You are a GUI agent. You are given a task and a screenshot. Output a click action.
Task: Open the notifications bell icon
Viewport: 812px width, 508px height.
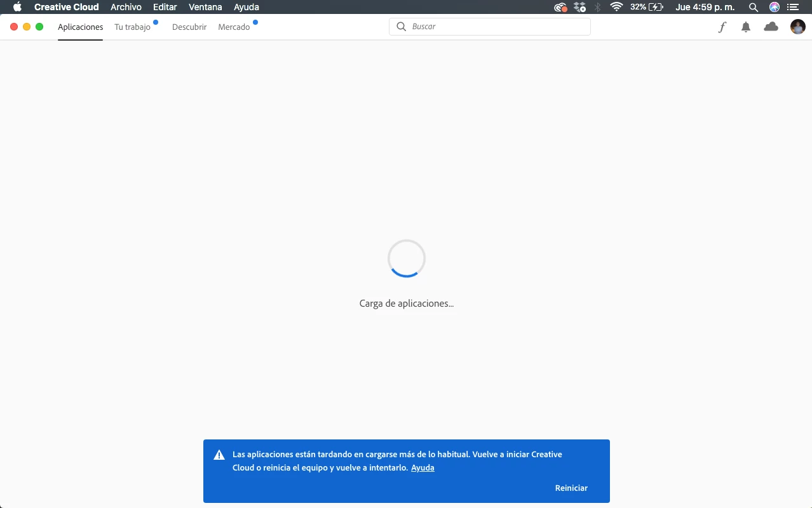click(x=746, y=27)
